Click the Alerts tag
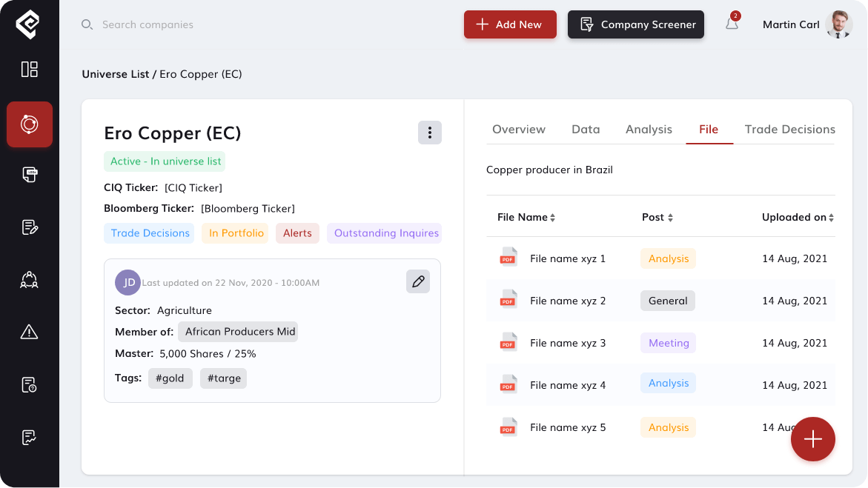Image resolution: width=868 pixels, height=488 pixels. pyautogui.click(x=297, y=233)
